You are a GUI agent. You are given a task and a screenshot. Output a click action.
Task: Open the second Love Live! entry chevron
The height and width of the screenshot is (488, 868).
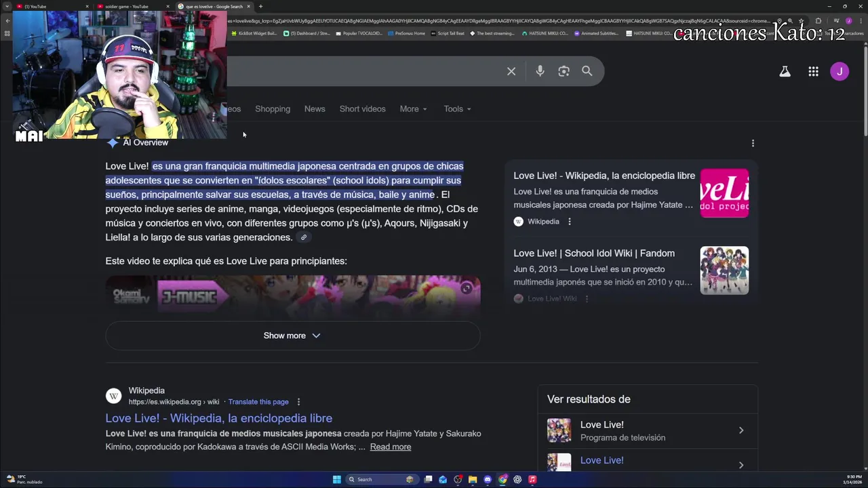click(x=741, y=465)
